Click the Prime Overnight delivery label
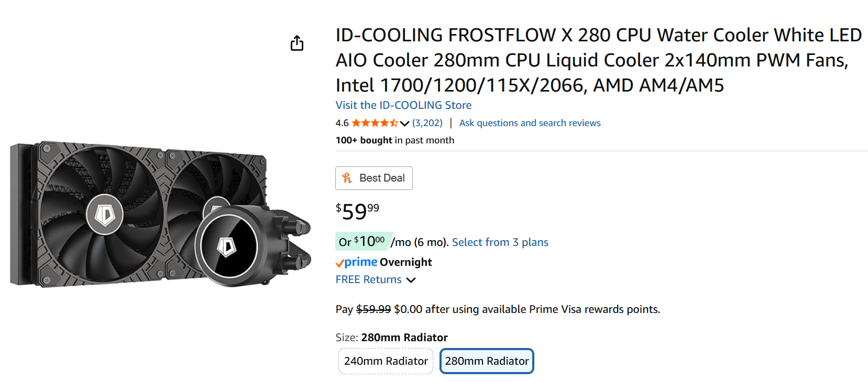The width and height of the screenshot is (868, 382). pyautogui.click(x=406, y=262)
